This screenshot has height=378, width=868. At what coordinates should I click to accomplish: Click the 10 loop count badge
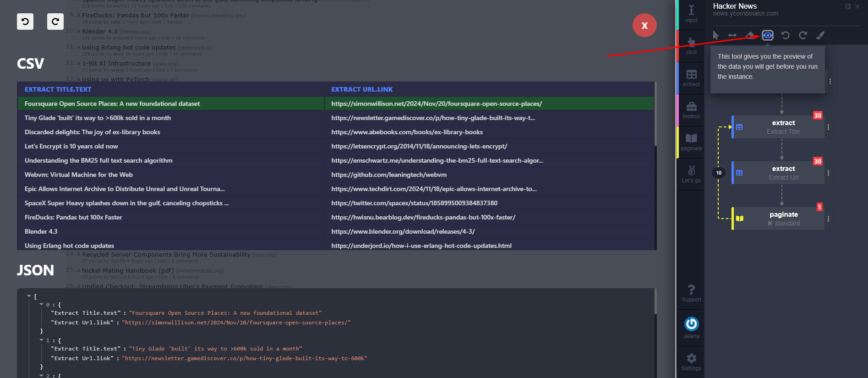(719, 173)
